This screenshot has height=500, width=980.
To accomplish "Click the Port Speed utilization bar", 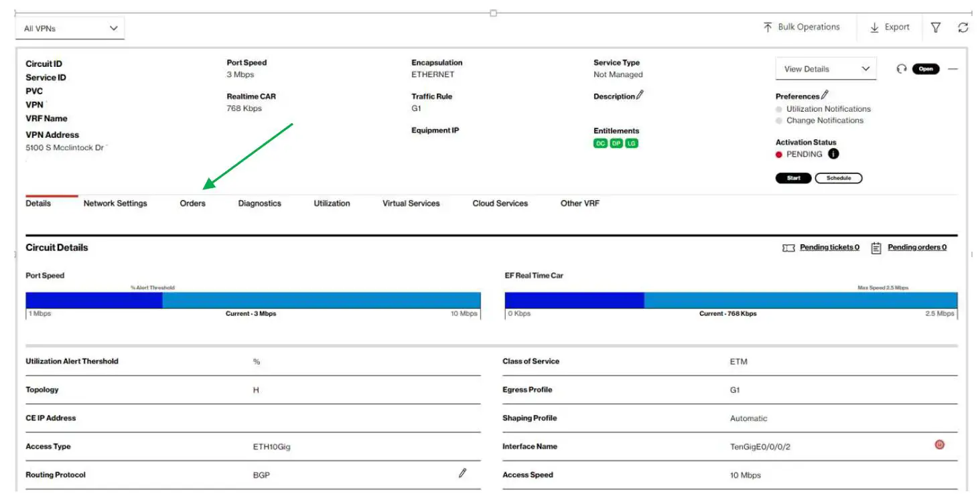I will coord(253,298).
